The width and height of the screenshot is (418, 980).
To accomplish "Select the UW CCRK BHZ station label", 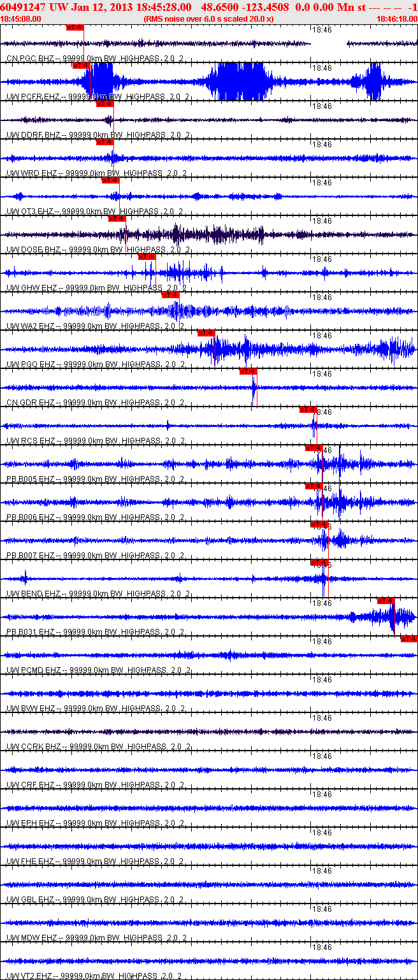I will click(33, 747).
